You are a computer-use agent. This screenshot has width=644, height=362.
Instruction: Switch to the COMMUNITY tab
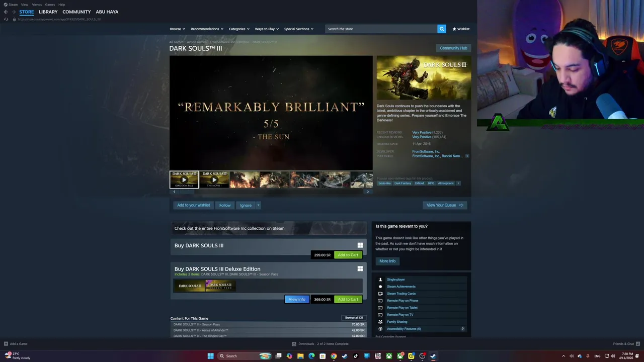pyautogui.click(x=76, y=12)
